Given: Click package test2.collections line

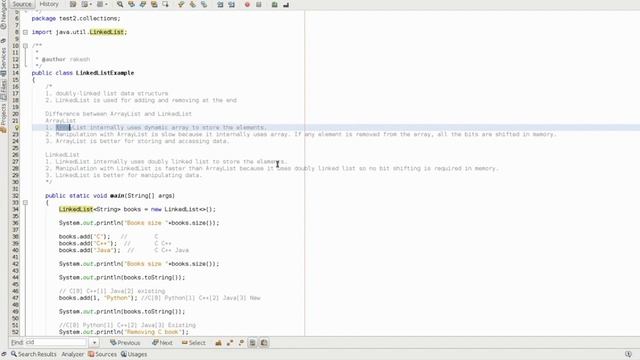Looking at the screenshot, I should point(76,19).
